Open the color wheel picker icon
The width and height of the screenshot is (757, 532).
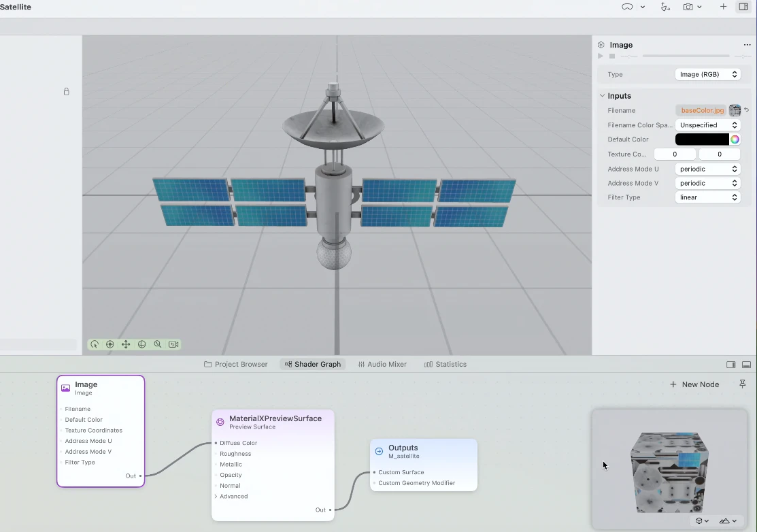(x=735, y=139)
